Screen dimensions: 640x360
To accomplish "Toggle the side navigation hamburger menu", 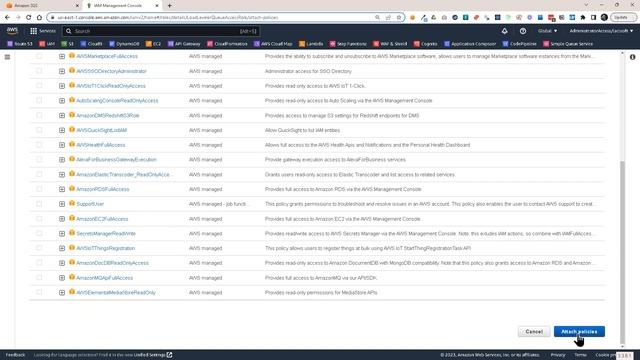I will 7,57.
